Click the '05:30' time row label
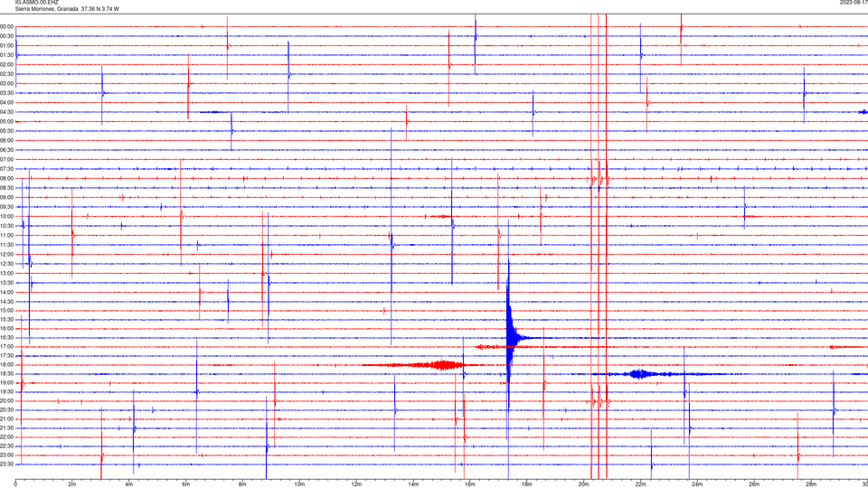Viewport: 868px width, 488px height. pos(7,131)
